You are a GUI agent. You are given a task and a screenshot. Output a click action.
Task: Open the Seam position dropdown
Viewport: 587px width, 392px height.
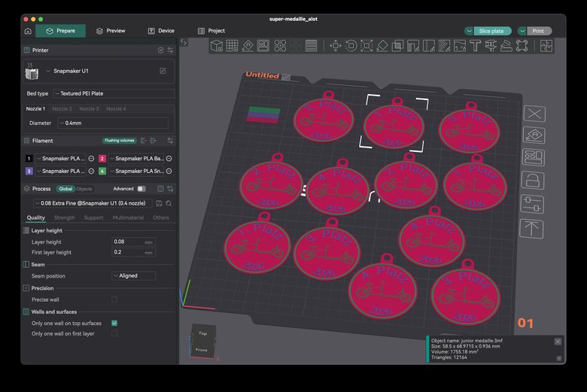[x=134, y=275]
